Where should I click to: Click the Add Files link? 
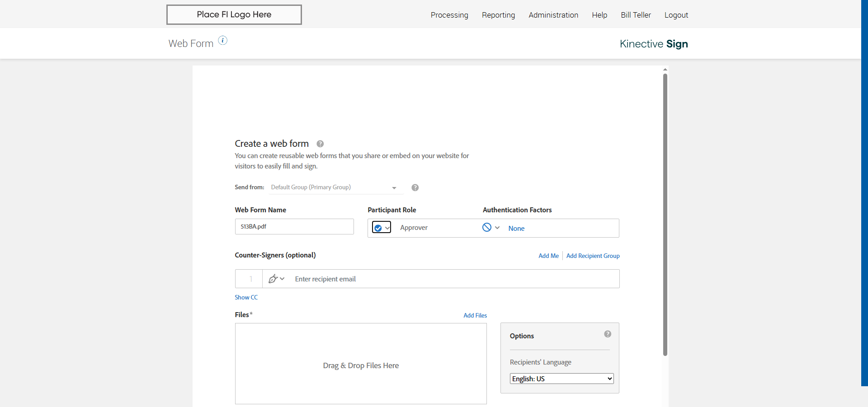point(475,316)
